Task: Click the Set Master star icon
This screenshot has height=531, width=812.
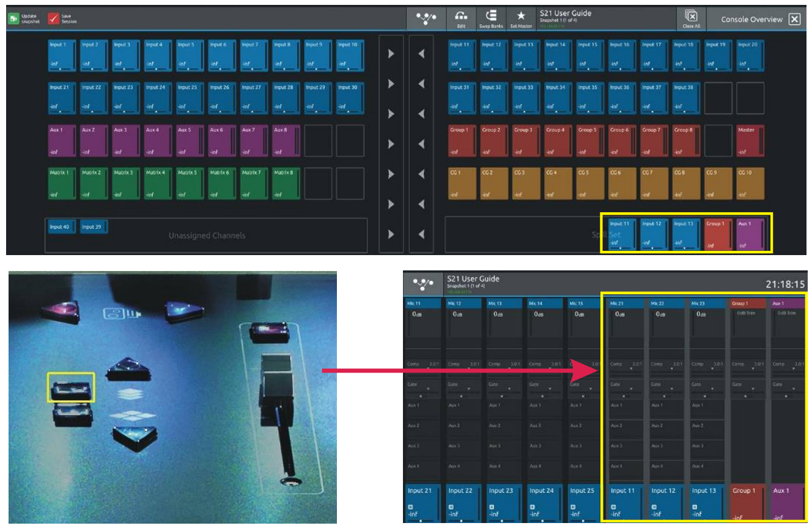Action: tap(521, 16)
